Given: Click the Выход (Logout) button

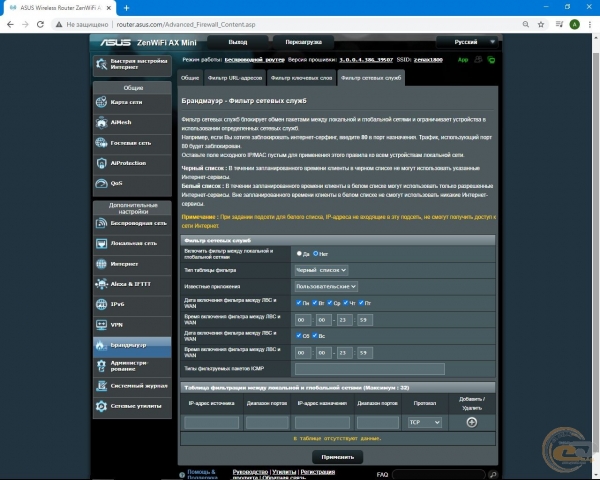Looking at the screenshot, I should [x=238, y=42].
